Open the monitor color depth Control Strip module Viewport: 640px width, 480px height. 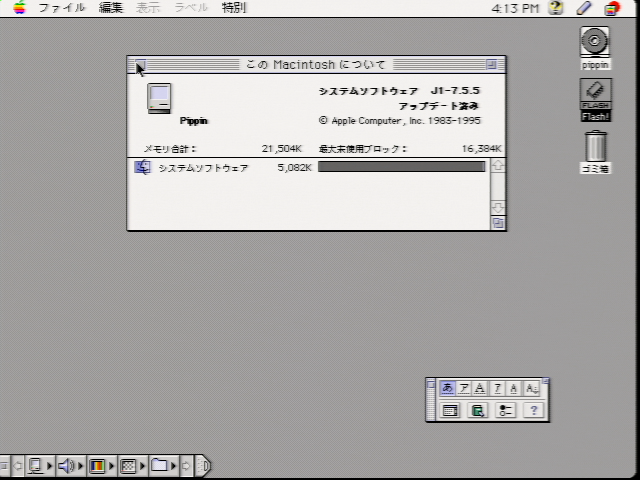tap(101, 466)
